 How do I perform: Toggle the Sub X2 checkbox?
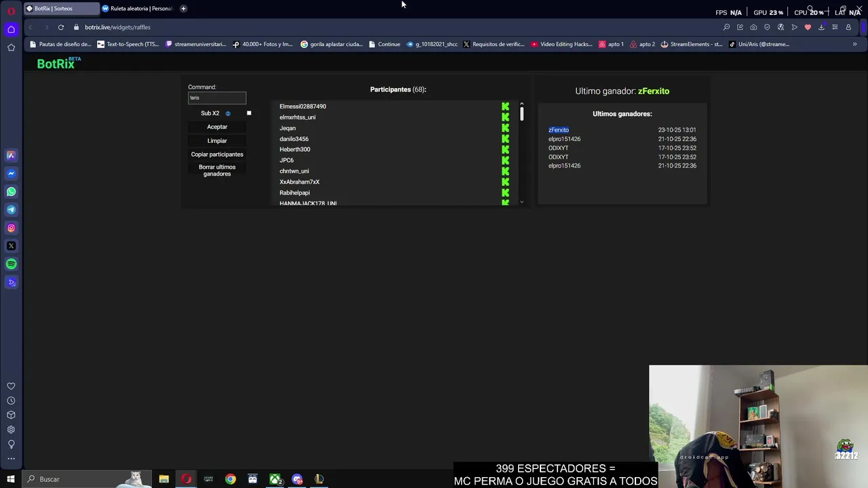tap(249, 113)
